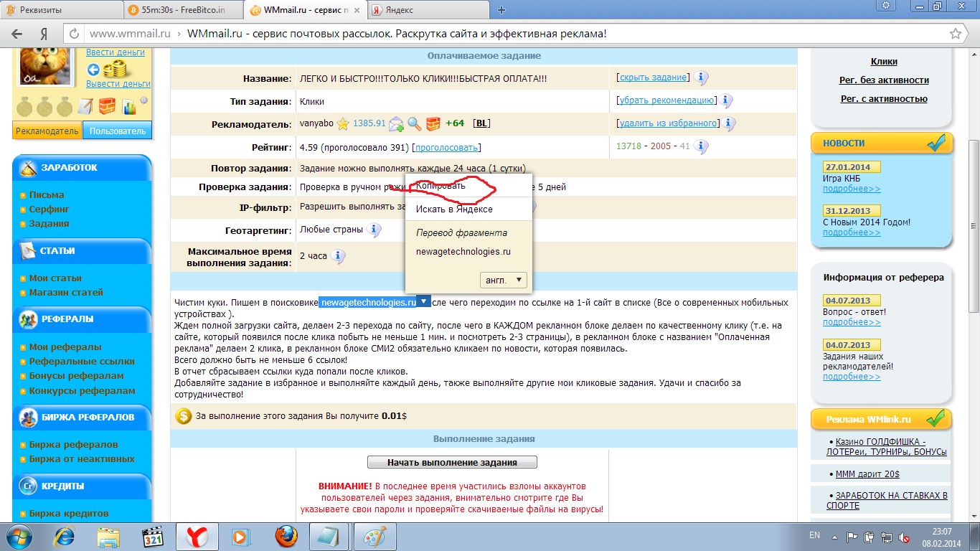Open Письма in ЗАРАБОТОК menu
Viewport: 980px width, 551px height.
pyautogui.click(x=47, y=194)
